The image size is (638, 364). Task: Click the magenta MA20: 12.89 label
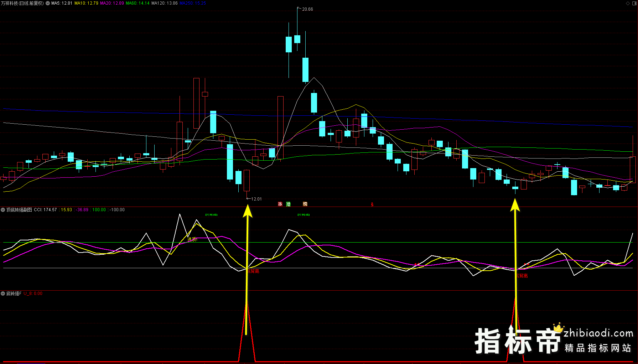(x=112, y=3)
